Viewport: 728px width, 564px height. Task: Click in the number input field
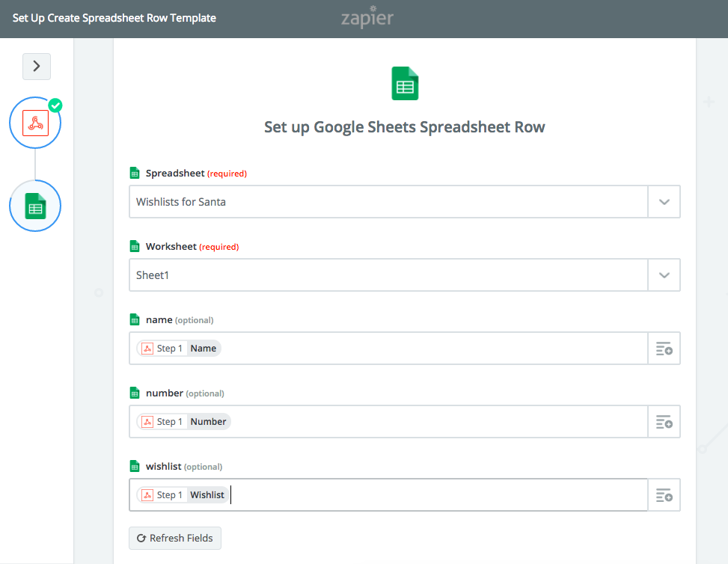[434, 422]
